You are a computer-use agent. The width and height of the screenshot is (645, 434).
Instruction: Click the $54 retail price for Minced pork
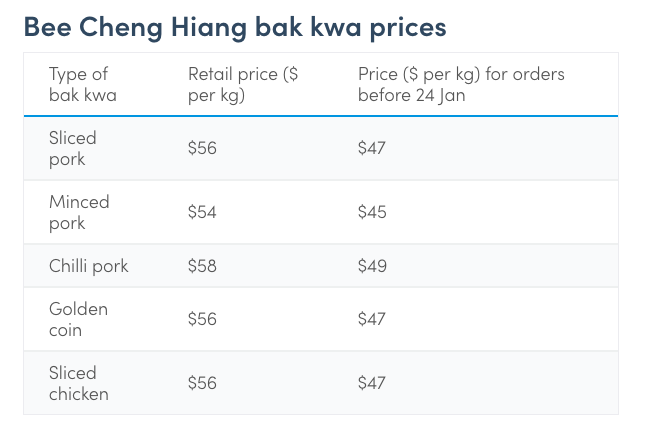point(202,212)
